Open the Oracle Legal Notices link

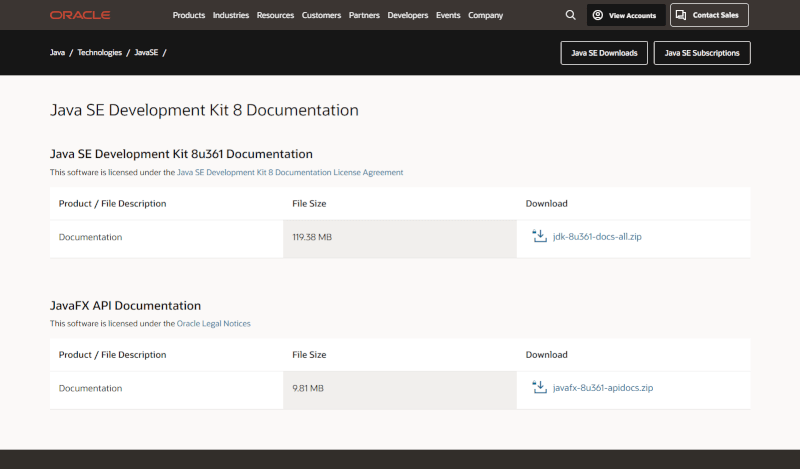click(214, 323)
